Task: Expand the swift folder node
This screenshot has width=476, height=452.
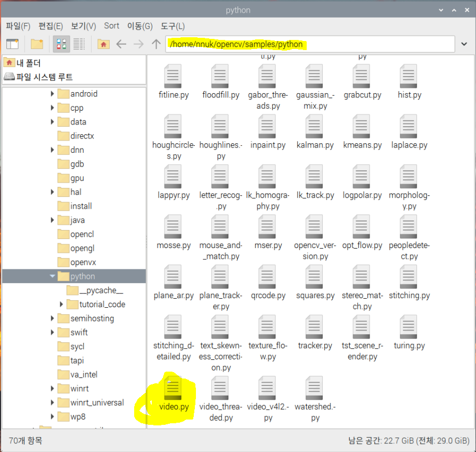Action: coord(52,332)
